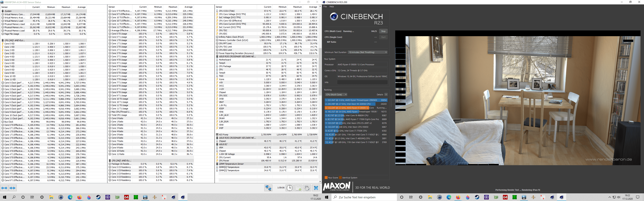
Task: Open the Cinebench Help menu
Action: [x=332, y=7]
